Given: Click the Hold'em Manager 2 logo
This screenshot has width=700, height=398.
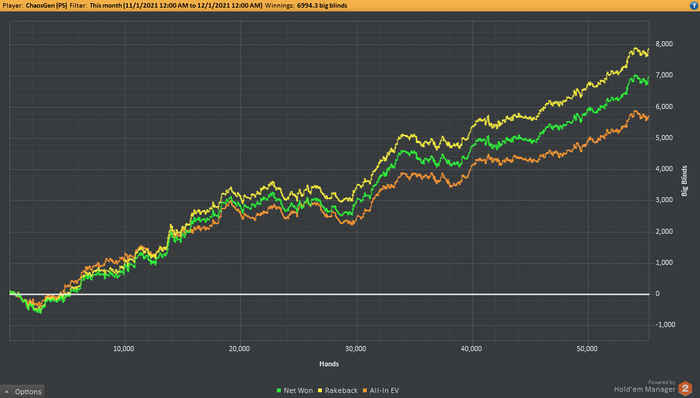Looking at the screenshot, I should pyautogui.click(x=685, y=388).
